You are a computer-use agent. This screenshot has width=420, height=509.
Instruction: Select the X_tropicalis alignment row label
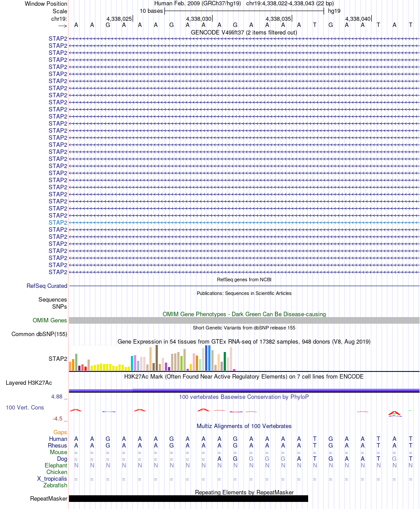pos(52,478)
